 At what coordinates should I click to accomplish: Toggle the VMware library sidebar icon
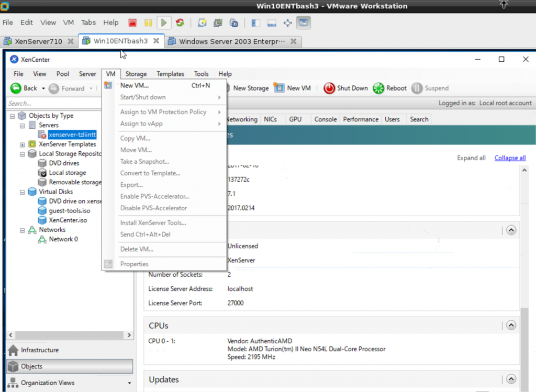[x=255, y=23]
